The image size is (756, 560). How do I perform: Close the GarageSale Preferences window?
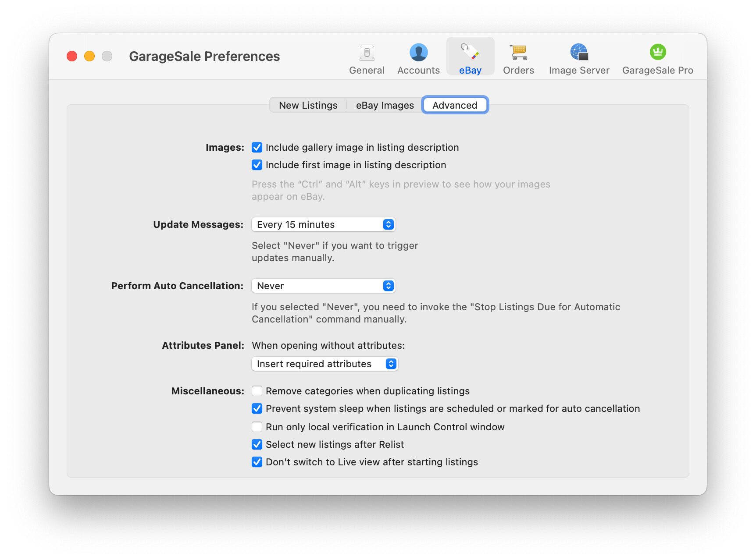pos(72,56)
